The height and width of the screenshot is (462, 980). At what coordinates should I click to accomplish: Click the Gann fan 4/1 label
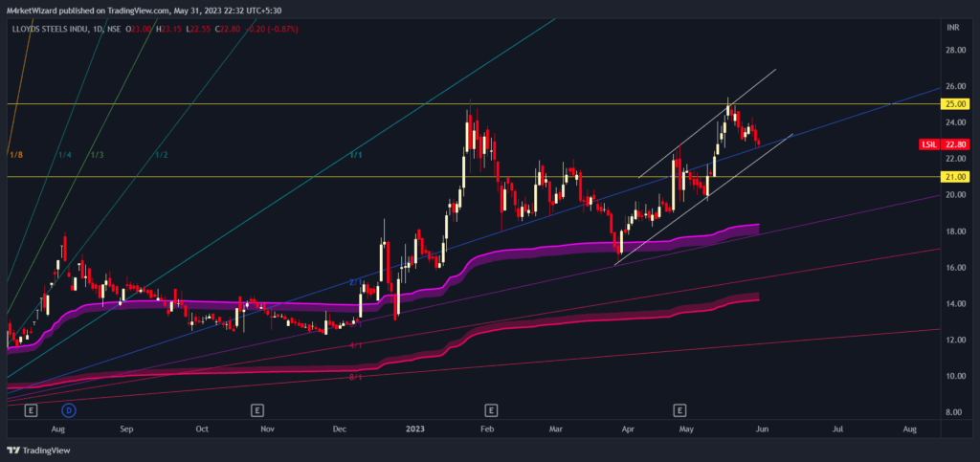(x=356, y=345)
